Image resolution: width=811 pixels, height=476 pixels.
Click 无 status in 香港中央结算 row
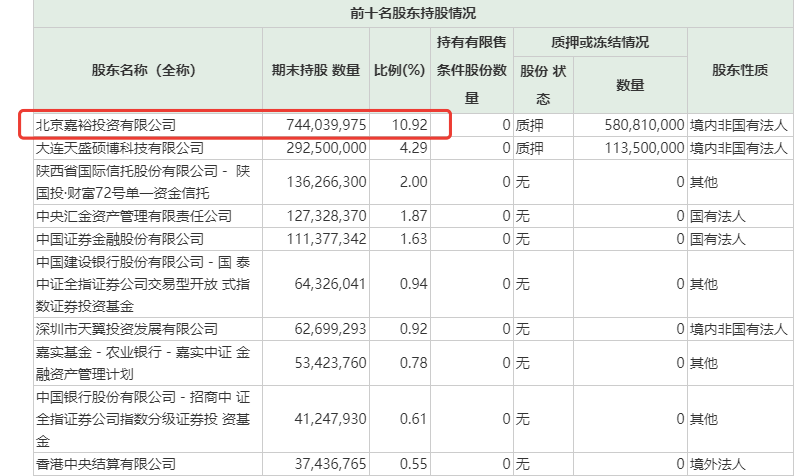(x=522, y=464)
